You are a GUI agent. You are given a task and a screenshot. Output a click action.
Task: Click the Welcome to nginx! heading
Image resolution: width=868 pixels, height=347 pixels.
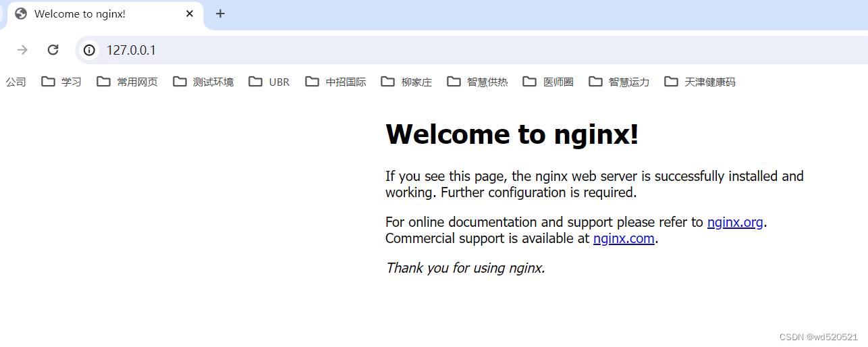point(512,134)
